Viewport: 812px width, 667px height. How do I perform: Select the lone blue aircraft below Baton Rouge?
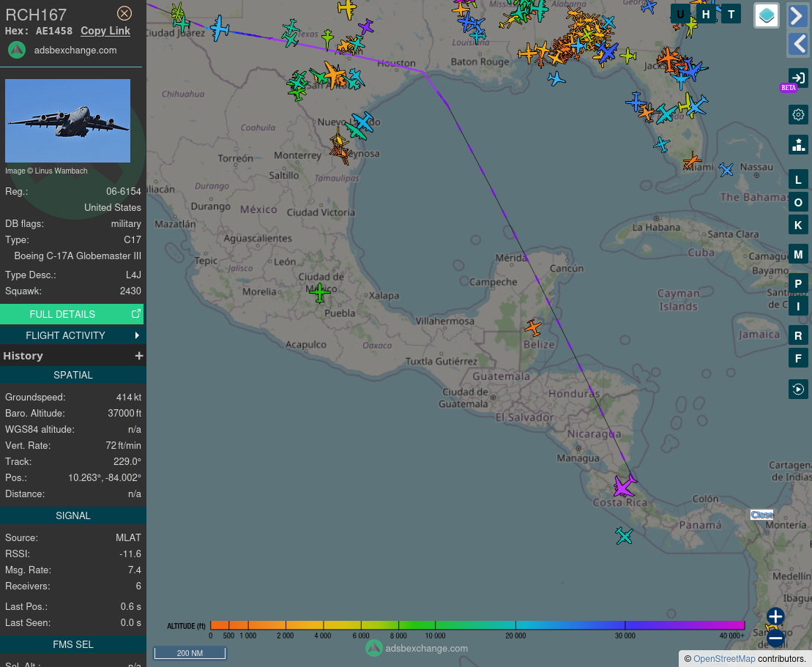(x=556, y=79)
